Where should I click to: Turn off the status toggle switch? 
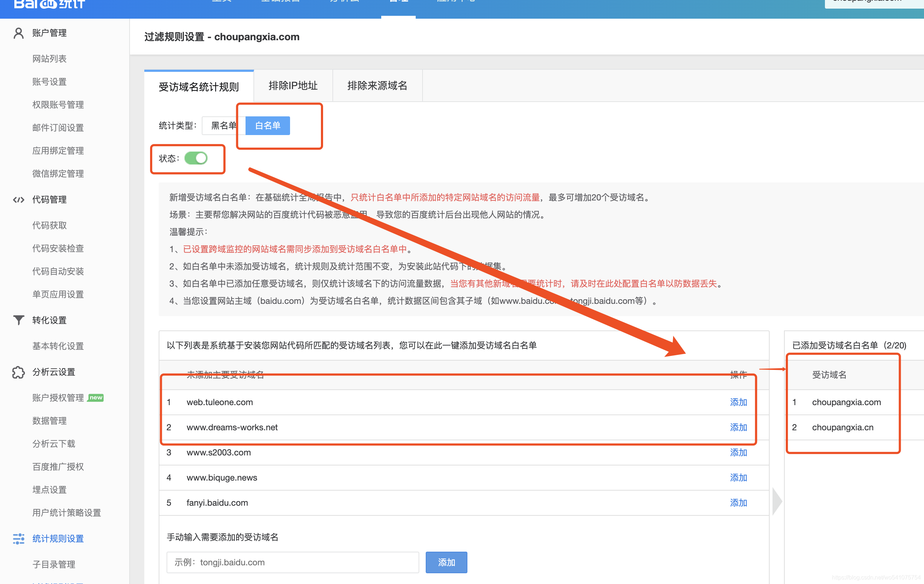tap(196, 158)
